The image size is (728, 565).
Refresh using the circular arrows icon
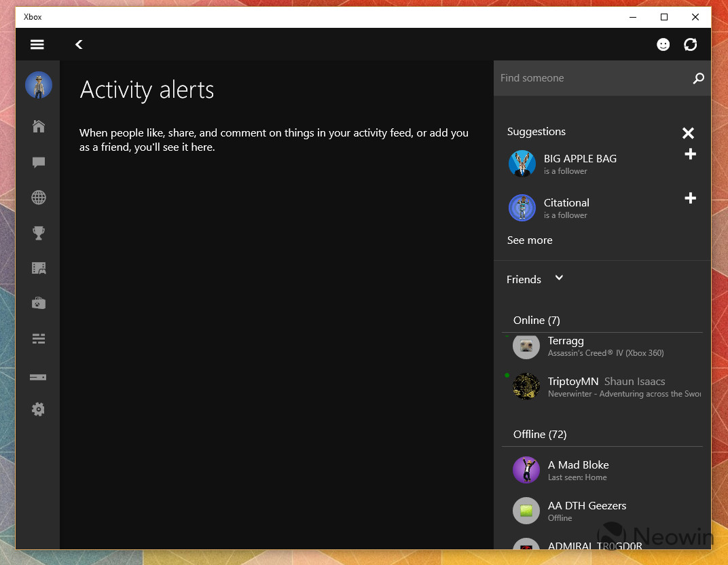tap(691, 45)
